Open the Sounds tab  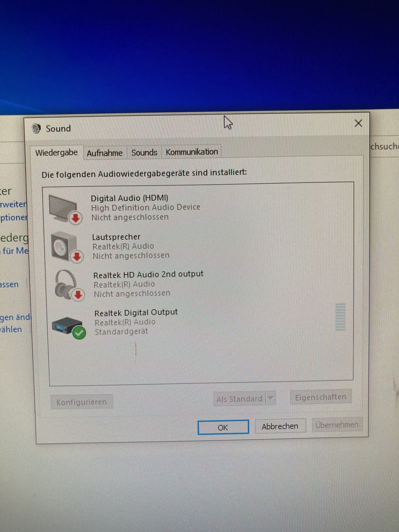[x=144, y=153]
